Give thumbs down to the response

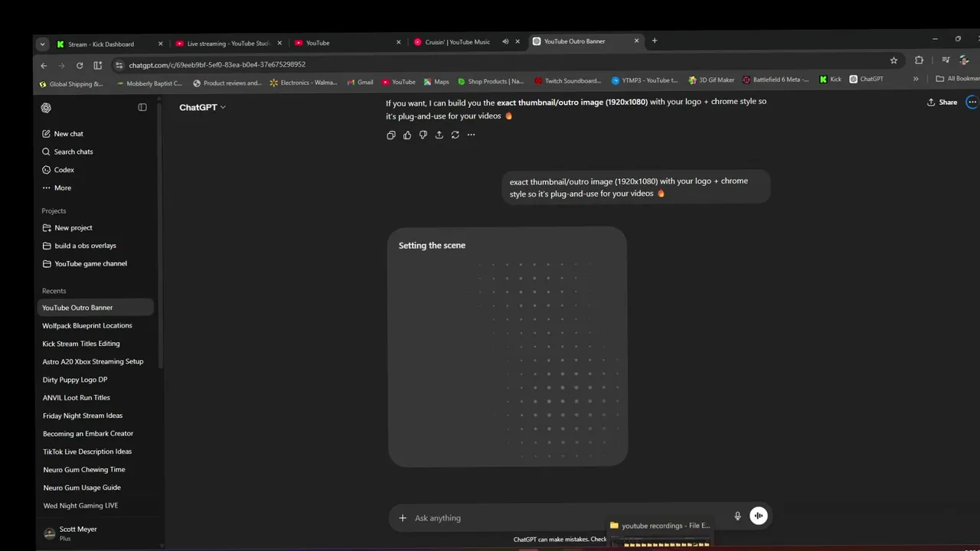tap(423, 135)
